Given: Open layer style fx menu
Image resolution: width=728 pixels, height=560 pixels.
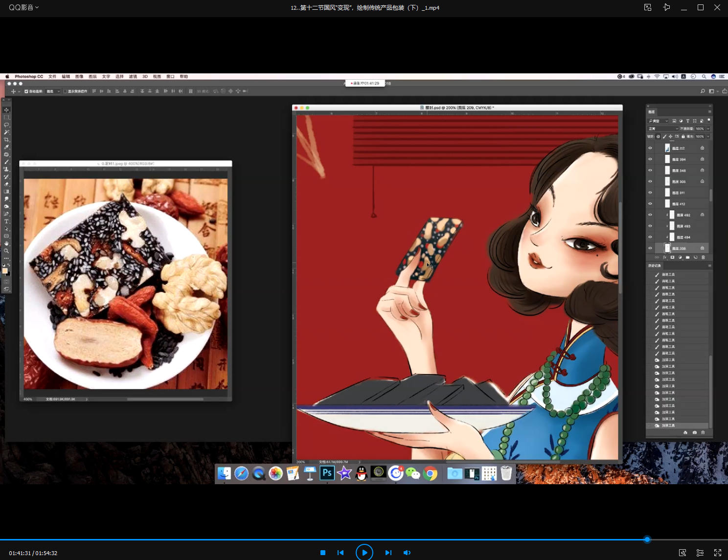Looking at the screenshot, I should (664, 257).
